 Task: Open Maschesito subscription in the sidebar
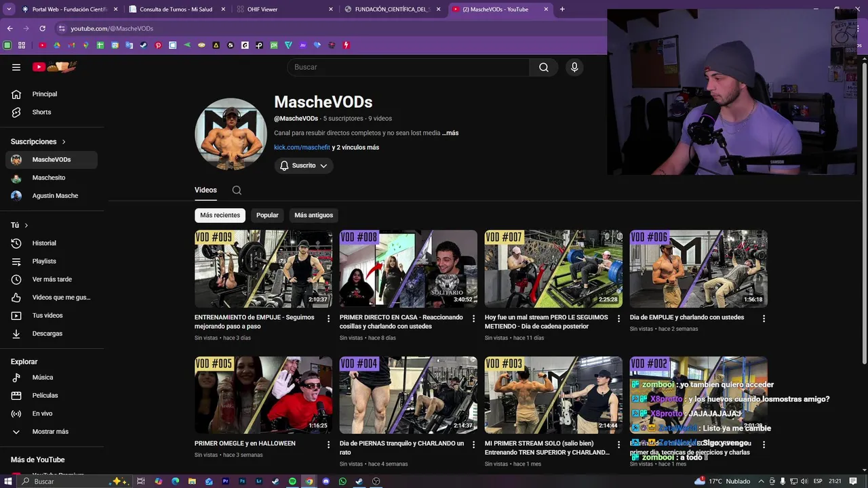pos(52,178)
